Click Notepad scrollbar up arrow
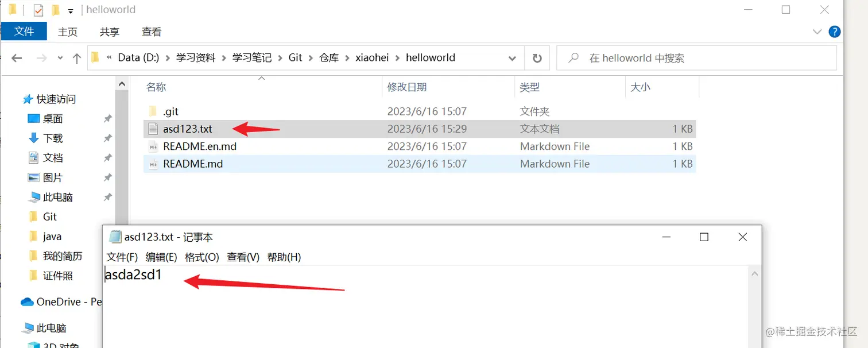 tap(755, 273)
